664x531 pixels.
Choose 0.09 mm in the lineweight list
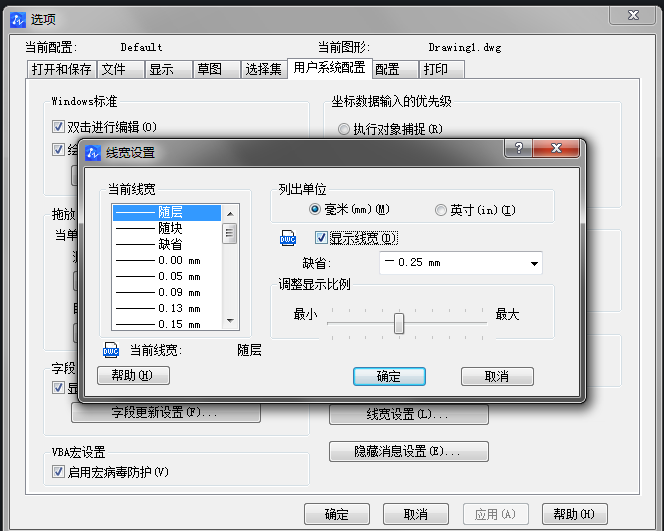pyautogui.click(x=166, y=292)
